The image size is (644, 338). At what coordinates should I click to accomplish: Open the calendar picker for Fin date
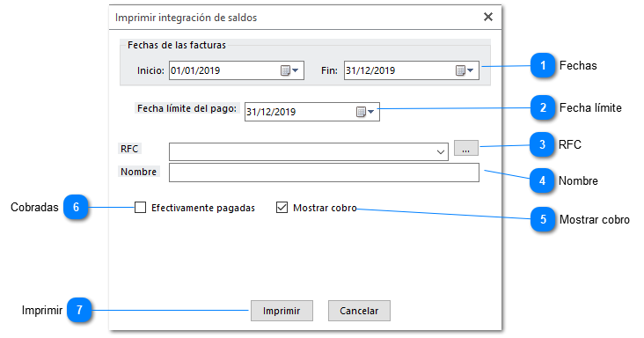[465, 70]
